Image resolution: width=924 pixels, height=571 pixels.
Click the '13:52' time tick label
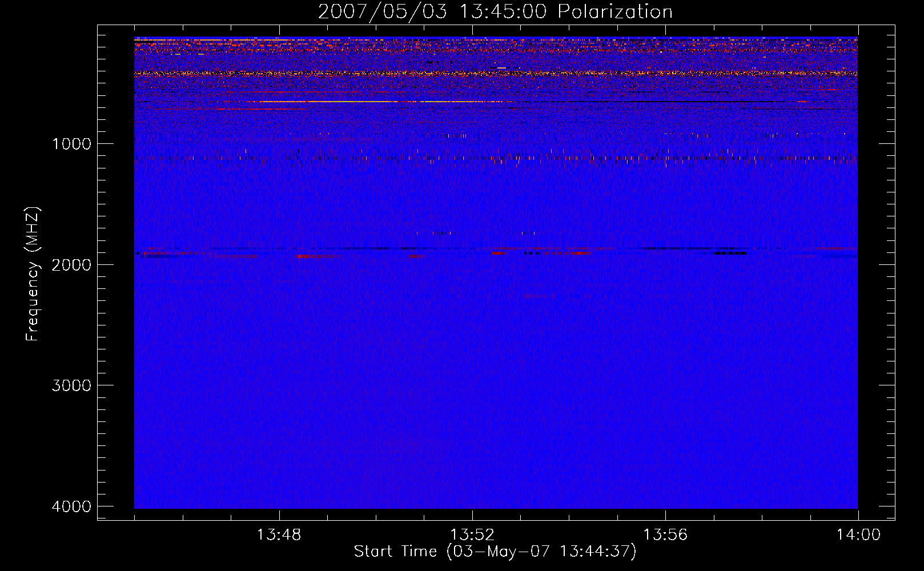tap(472, 535)
